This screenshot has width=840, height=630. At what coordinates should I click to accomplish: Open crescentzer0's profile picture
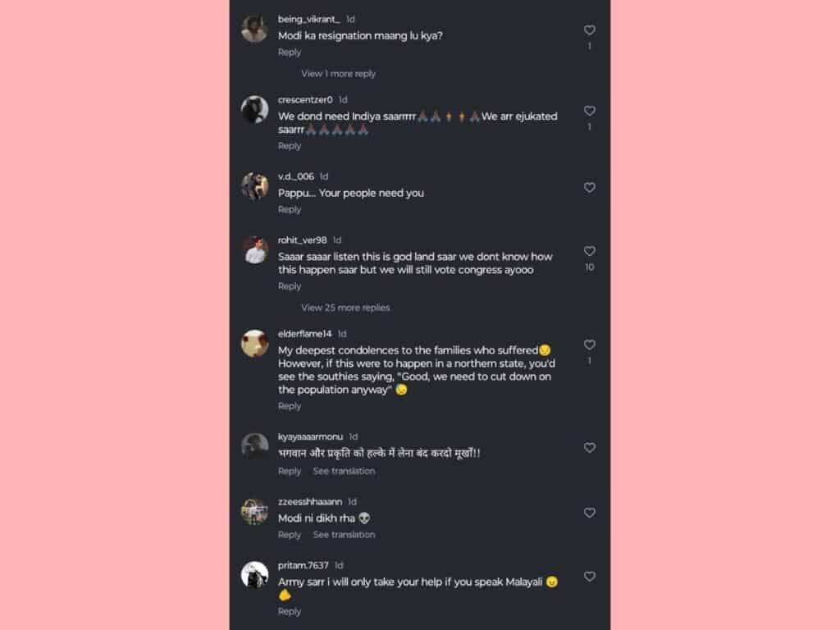pos(254,109)
